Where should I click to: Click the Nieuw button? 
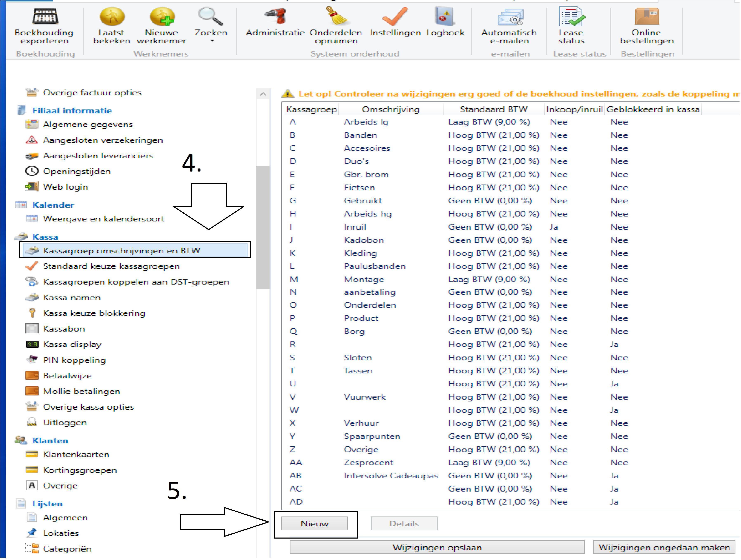314,524
